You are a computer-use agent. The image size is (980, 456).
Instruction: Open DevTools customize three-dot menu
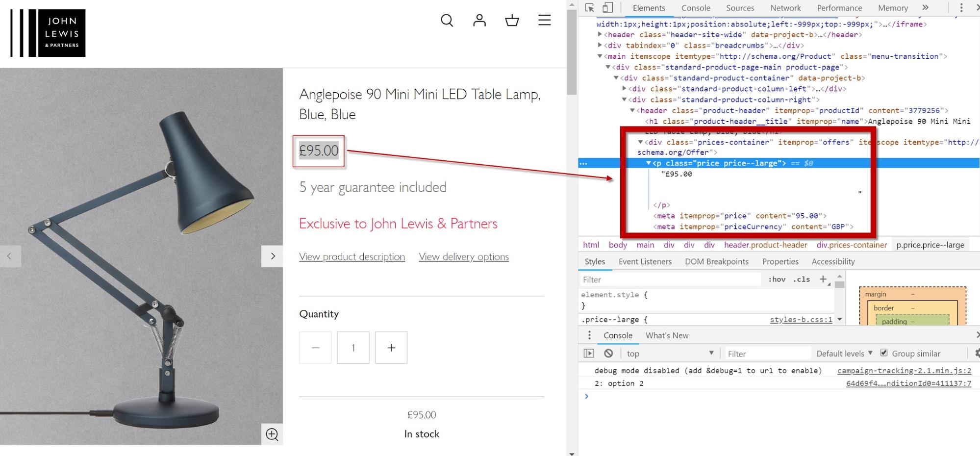point(961,8)
